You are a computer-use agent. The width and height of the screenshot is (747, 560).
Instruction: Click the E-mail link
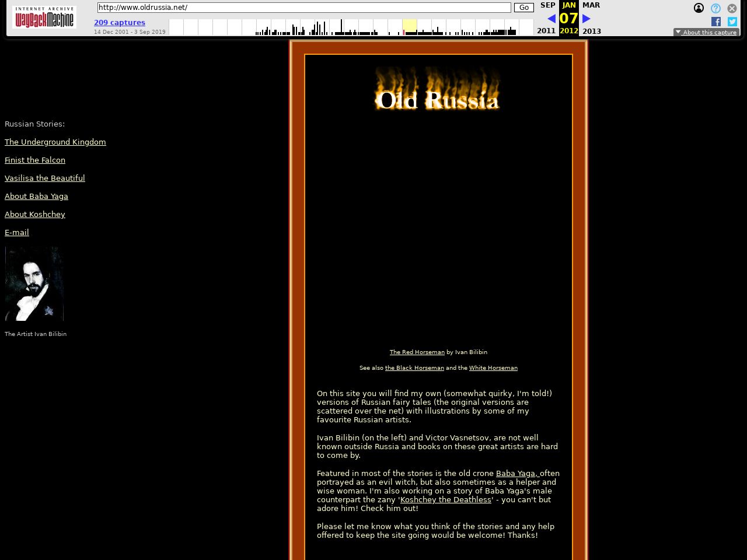17,233
